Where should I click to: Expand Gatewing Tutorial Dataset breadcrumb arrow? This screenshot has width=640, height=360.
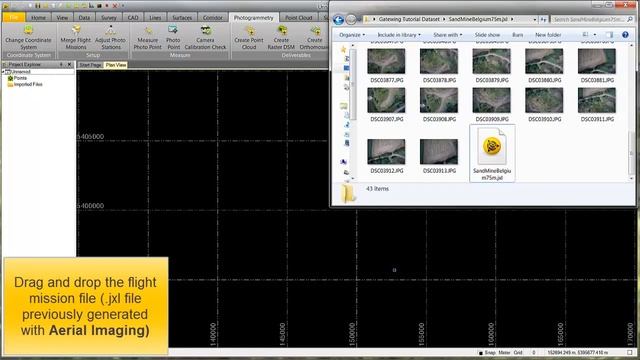tap(444, 19)
